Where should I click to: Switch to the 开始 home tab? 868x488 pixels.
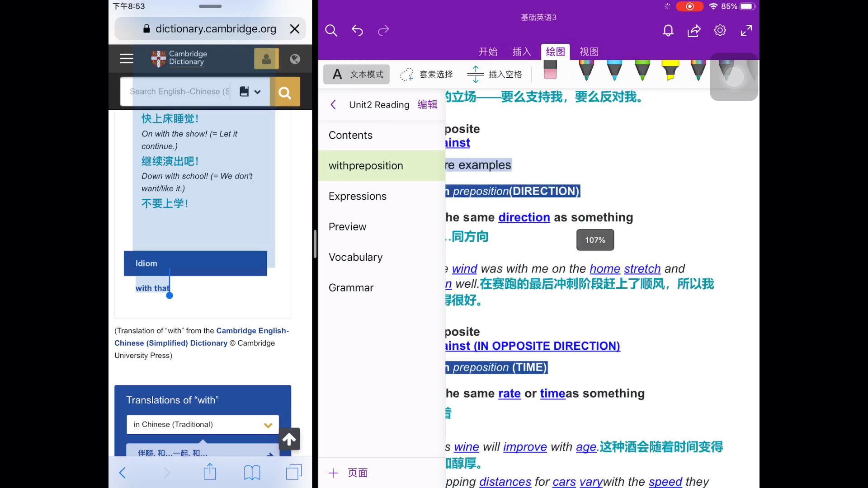[488, 52]
